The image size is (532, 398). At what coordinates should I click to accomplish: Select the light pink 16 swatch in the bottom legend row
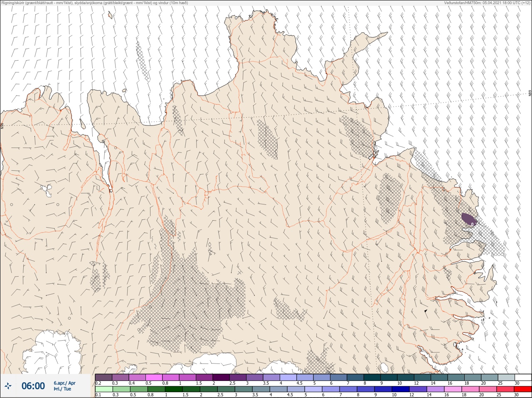[x=453, y=389]
